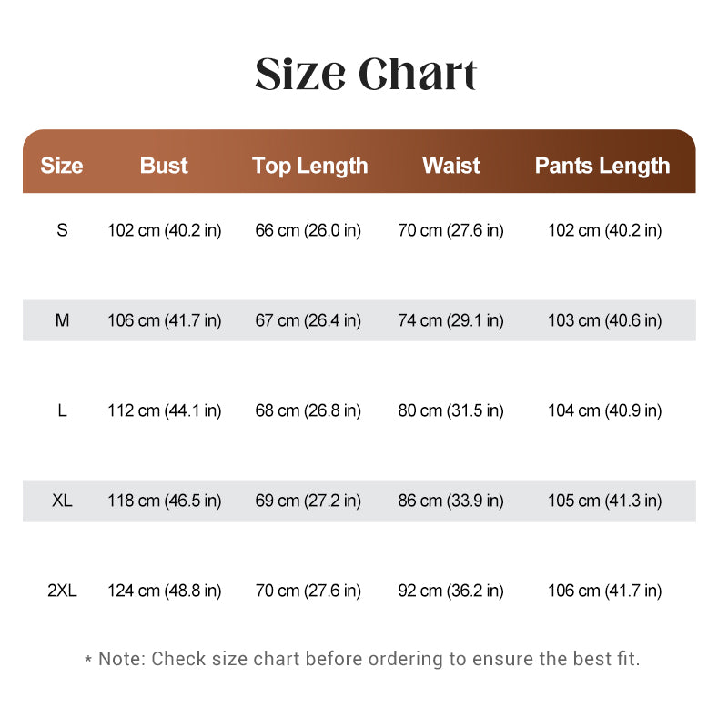
Task: Click bust value 102 cm (40.2 in)
Action: [165, 231]
